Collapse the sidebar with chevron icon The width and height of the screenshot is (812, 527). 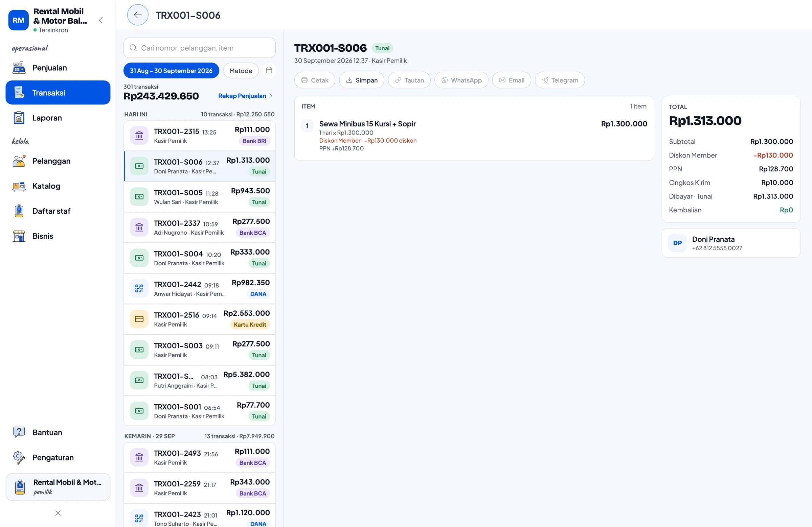point(101,20)
